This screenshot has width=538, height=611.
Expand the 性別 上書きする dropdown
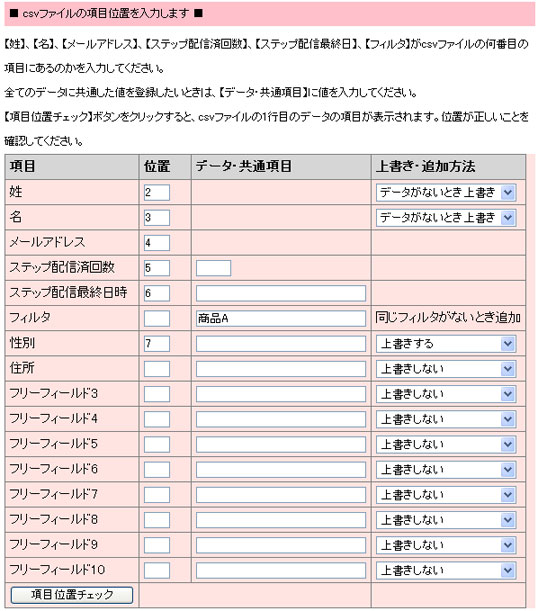coord(446,344)
